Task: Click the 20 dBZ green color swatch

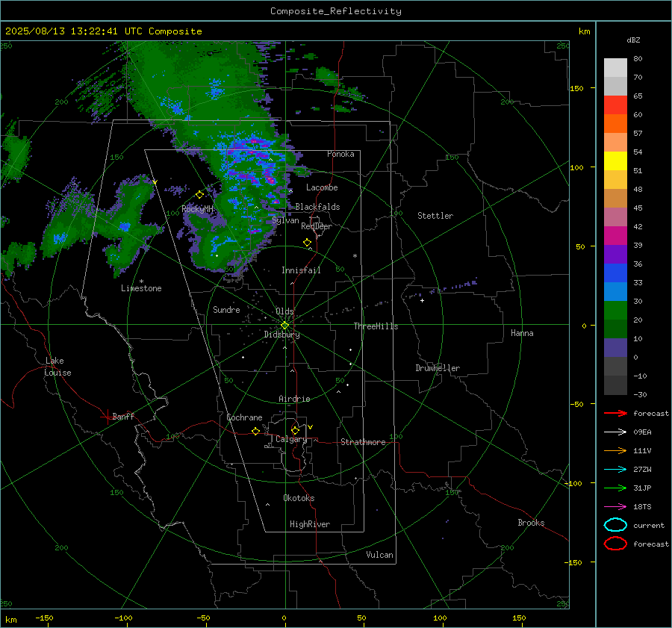Action: [x=615, y=311]
